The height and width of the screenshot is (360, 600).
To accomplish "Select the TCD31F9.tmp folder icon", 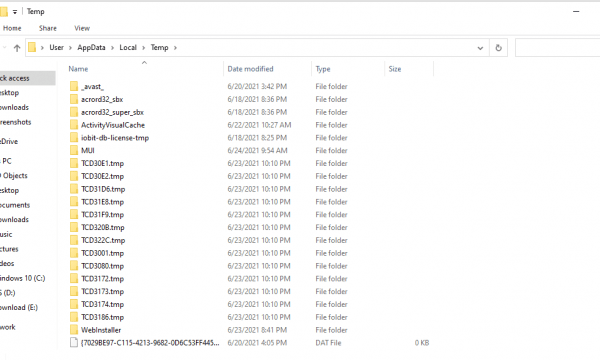I will click(x=74, y=214).
